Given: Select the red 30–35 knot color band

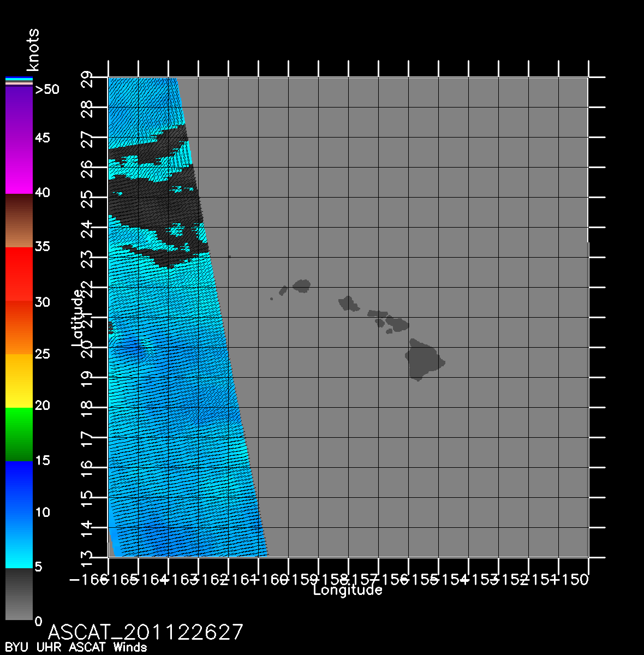Looking at the screenshot, I should point(19,273).
